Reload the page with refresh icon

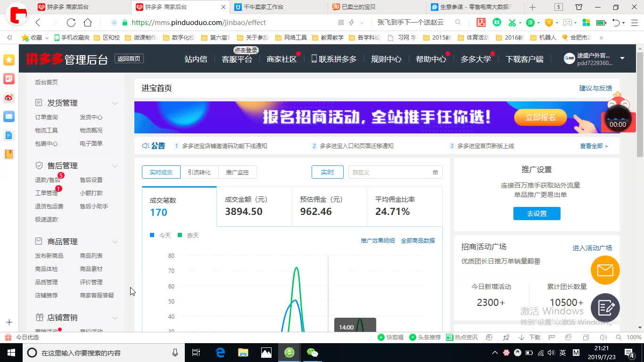pyautogui.click(x=71, y=23)
